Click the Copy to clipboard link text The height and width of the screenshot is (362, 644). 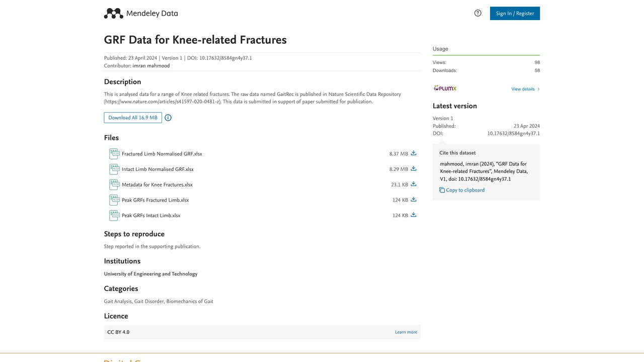[x=465, y=190]
